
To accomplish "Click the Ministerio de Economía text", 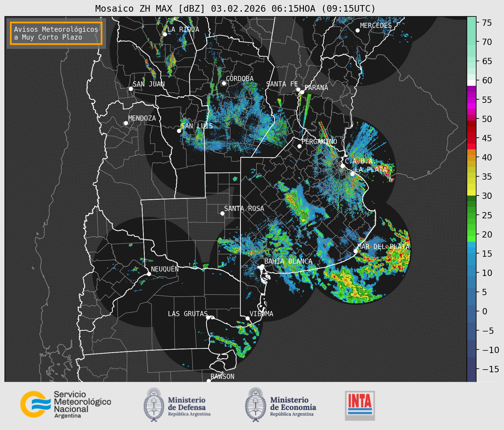I will [293, 406].
